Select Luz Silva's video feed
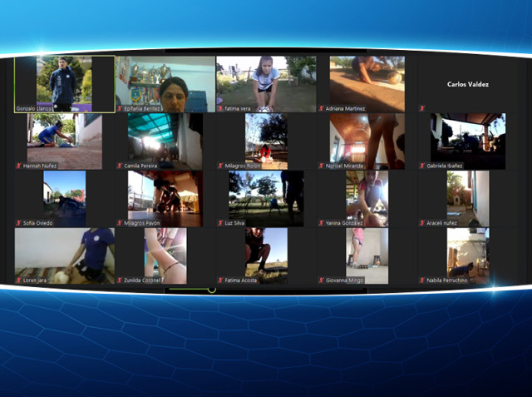 [266, 199]
